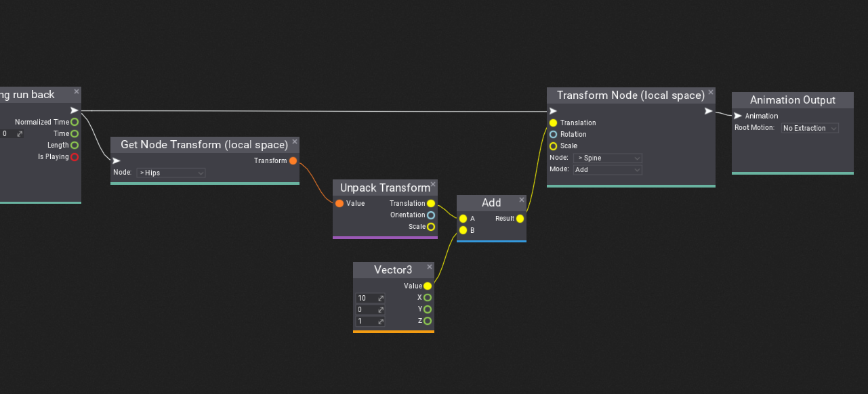Close the Get Node Transform node
Viewport: 868px width, 394px height.
(x=295, y=141)
